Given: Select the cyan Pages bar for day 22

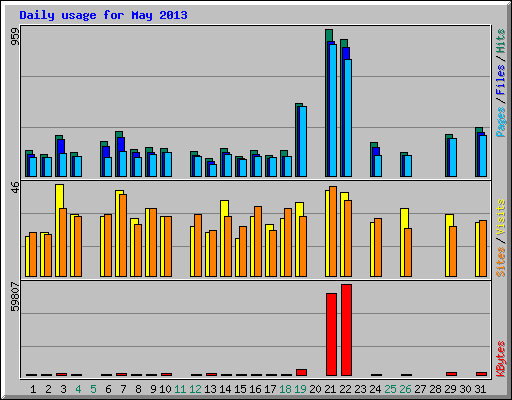Looking at the screenshot, I should click(348, 118).
